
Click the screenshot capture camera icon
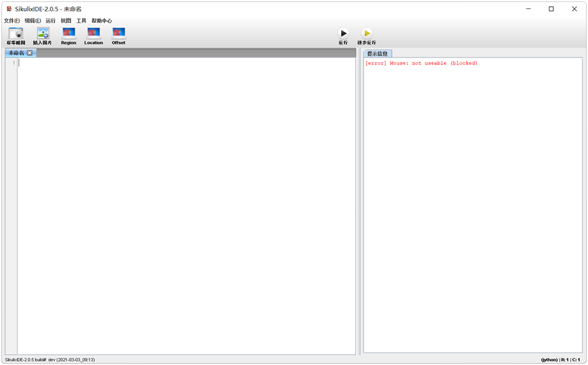pos(16,33)
